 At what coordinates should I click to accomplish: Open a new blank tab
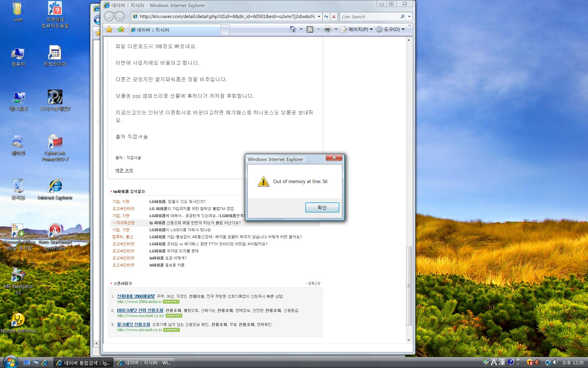(x=225, y=30)
